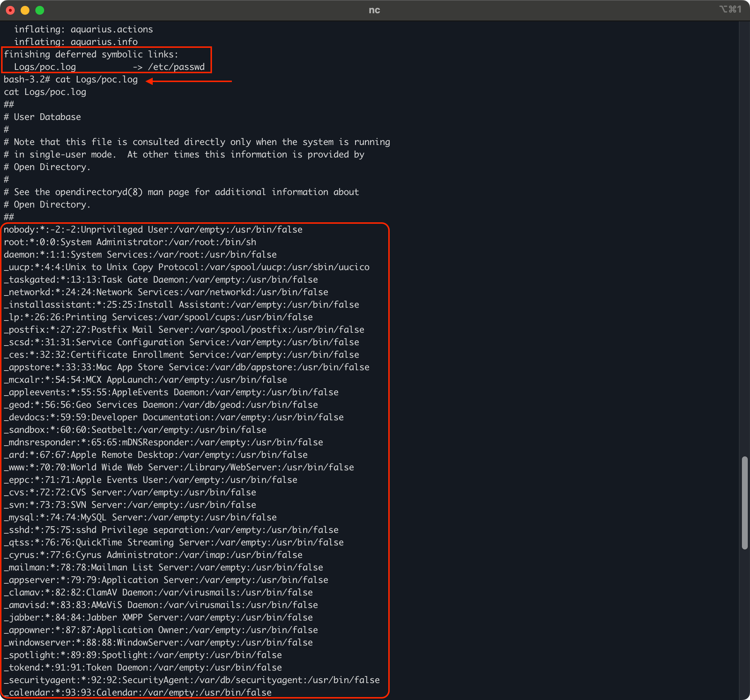Click the nobody Unprivileged User entry

153,230
